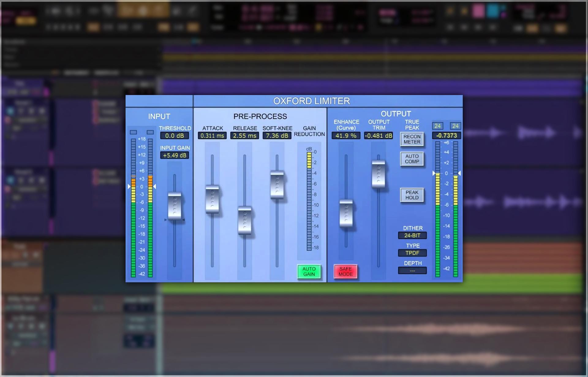
Task: Click the right threshold arrow on input meter
Action: pyautogui.click(x=155, y=186)
